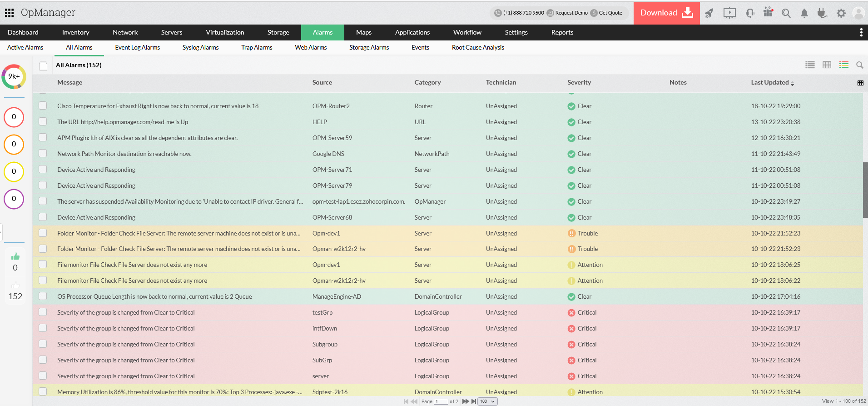
Task: Open the rows-per-page 100 dropdown
Action: click(x=488, y=401)
